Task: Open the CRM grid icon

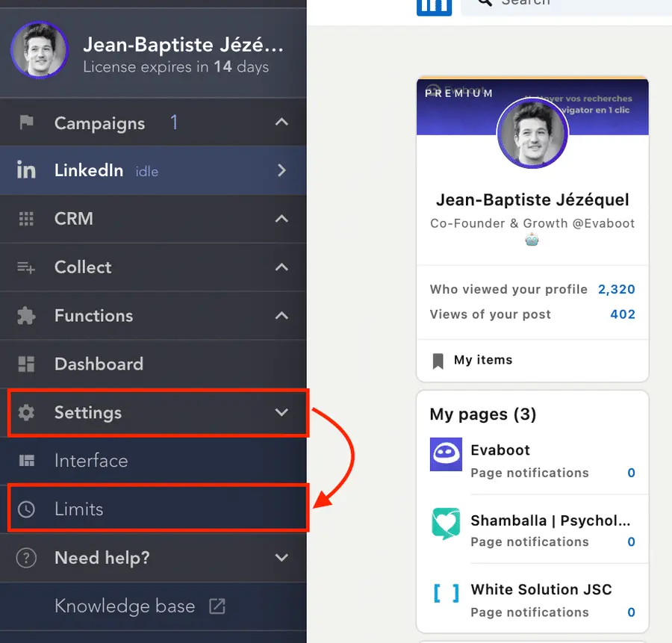Action: tap(26, 219)
